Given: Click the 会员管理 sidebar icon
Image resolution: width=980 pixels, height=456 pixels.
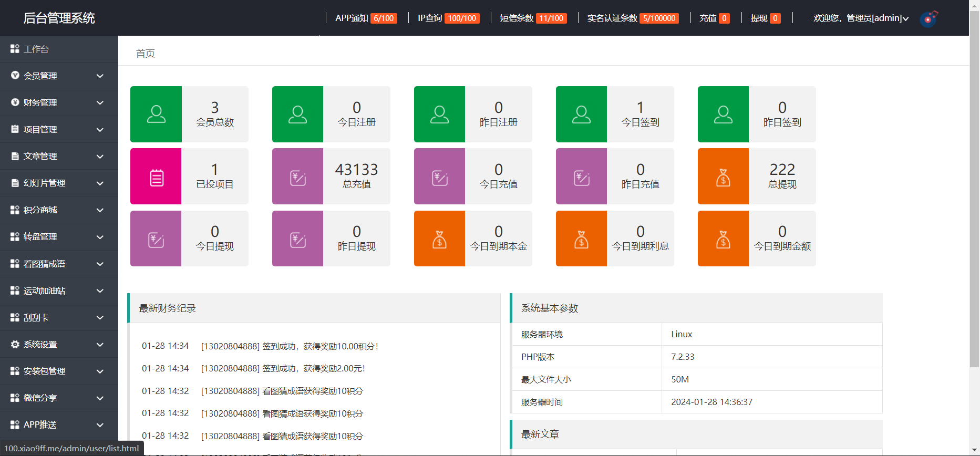Looking at the screenshot, I should 15,75.
